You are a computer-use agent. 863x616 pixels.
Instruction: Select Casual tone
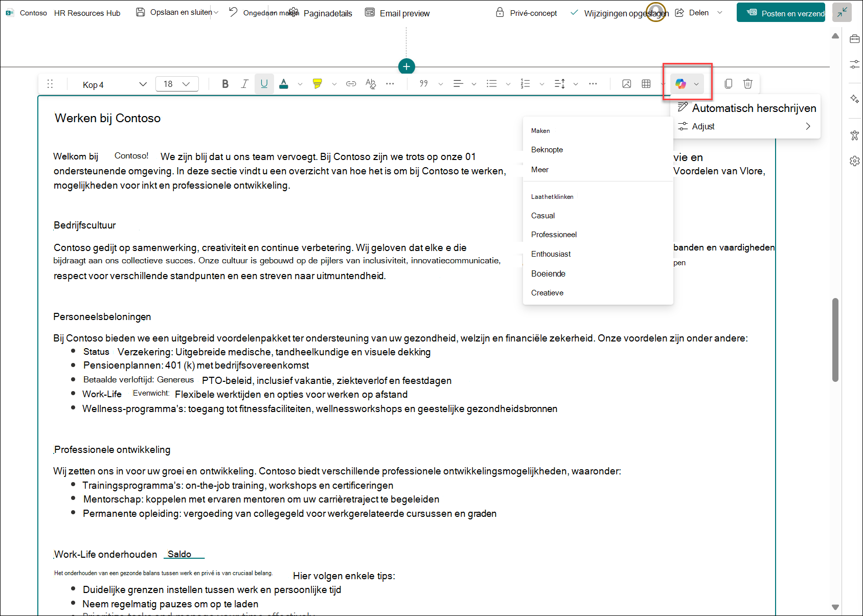pos(598,216)
